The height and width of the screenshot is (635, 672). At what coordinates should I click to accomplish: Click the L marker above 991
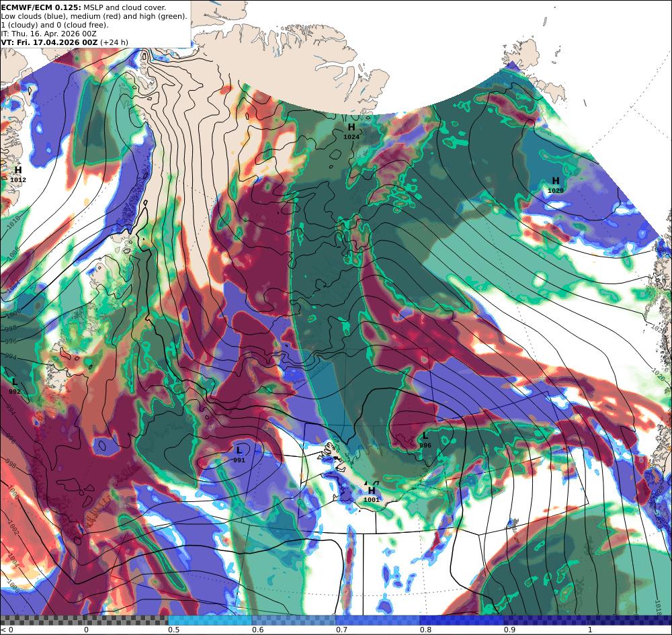click(x=239, y=450)
